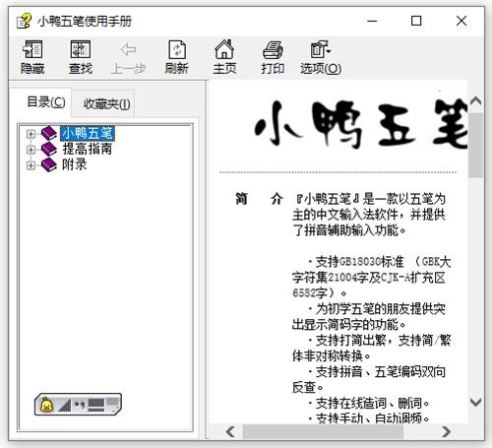The image size is (492, 448).
Task: Click the line '支持在线造词、删词。'
Action: [369, 403]
